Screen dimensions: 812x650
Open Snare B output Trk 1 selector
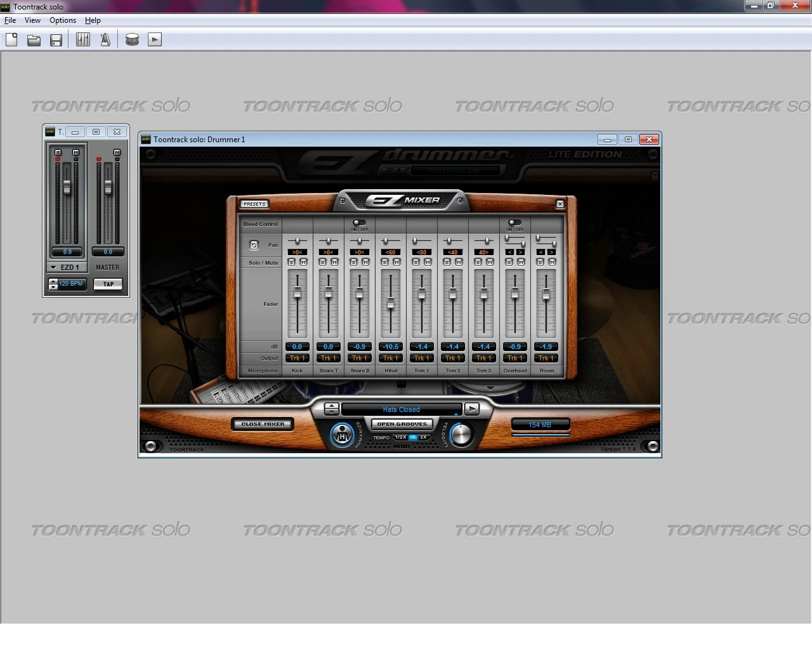coord(359,358)
